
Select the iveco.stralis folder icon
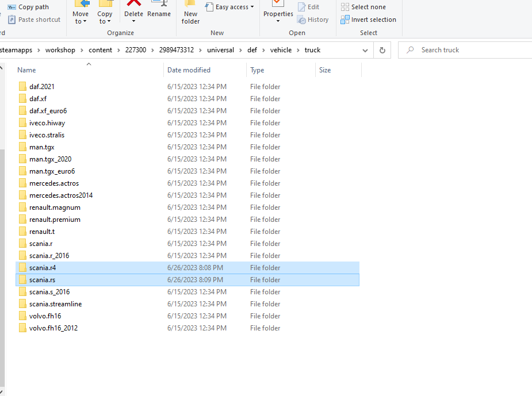click(22, 135)
